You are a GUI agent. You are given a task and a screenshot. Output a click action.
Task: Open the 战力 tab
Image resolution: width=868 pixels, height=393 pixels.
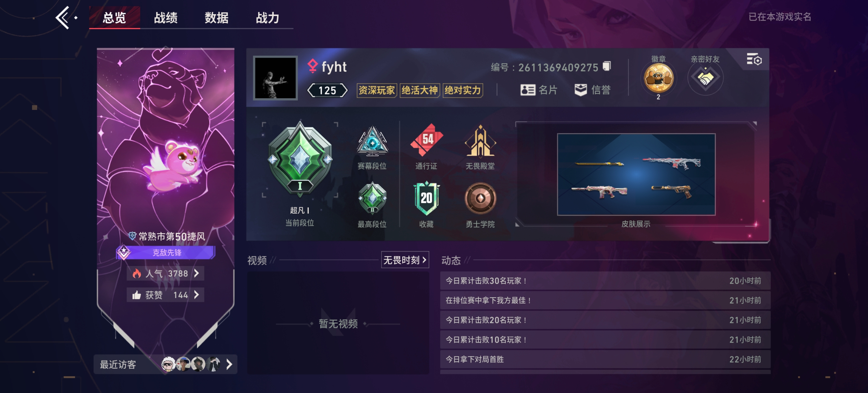pyautogui.click(x=267, y=17)
